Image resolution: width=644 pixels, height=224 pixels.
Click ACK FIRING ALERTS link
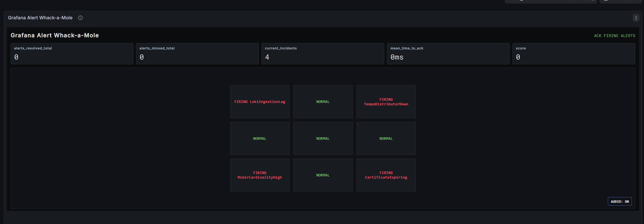click(614, 36)
